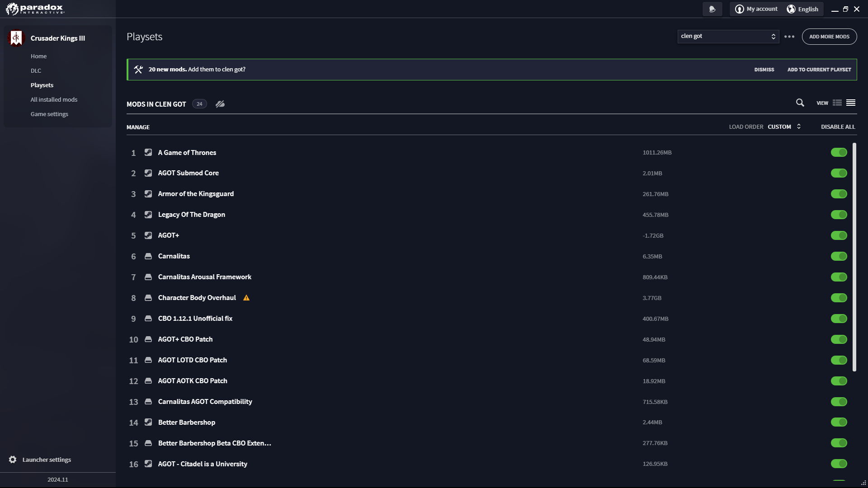Open the notifications speech-bubble icon
Viewport: 868px width, 488px height.
[x=712, y=9]
